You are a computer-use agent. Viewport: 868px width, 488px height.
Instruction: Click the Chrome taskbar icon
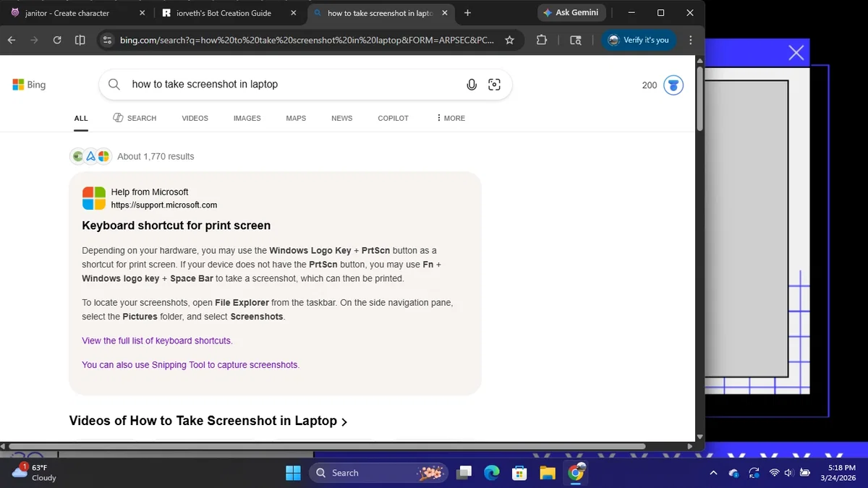point(576,473)
